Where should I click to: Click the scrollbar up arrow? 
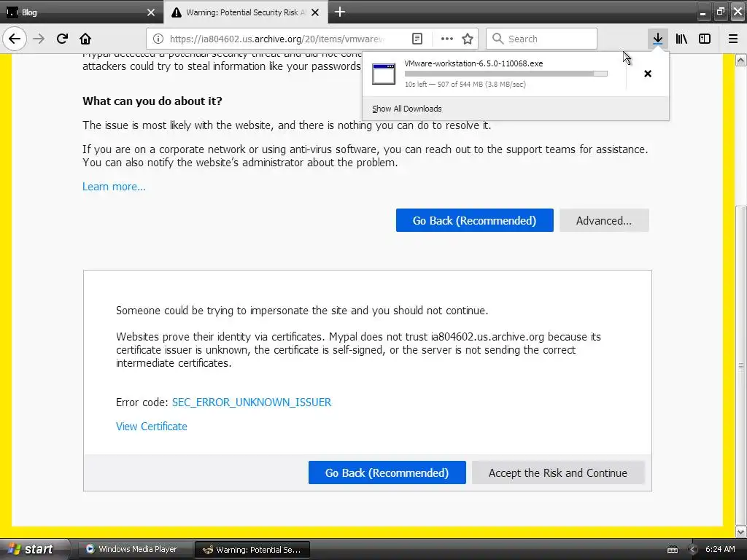pyautogui.click(x=741, y=60)
